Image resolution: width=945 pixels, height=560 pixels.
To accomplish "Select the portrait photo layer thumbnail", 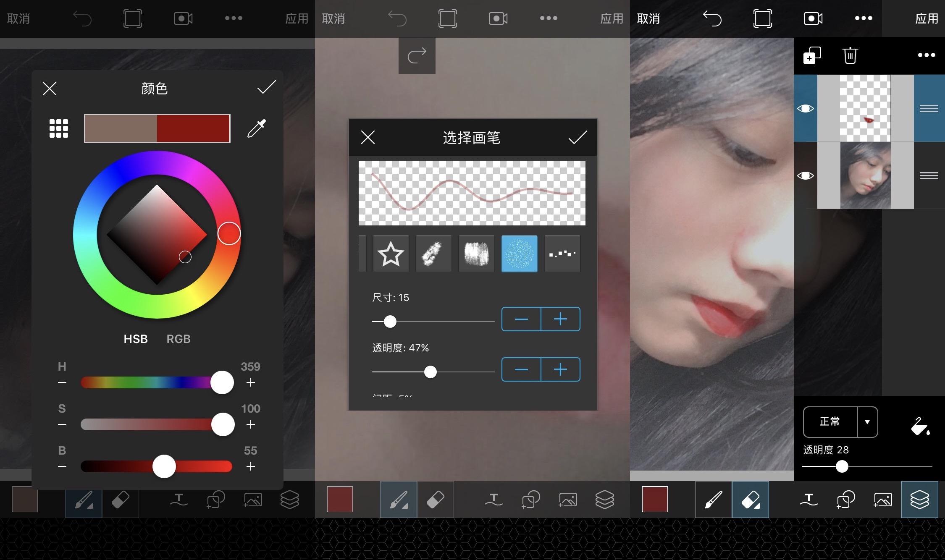I will click(x=865, y=175).
